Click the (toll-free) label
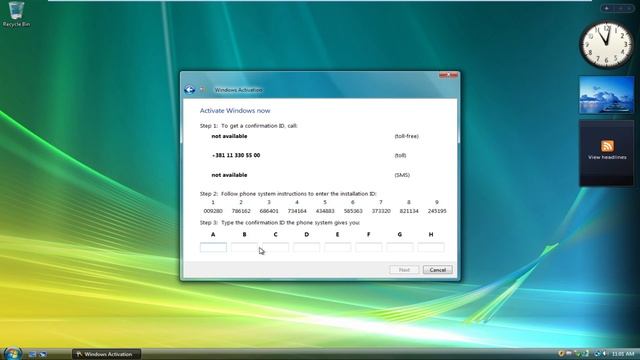This screenshot has width=640, height=360. (407, 136)
